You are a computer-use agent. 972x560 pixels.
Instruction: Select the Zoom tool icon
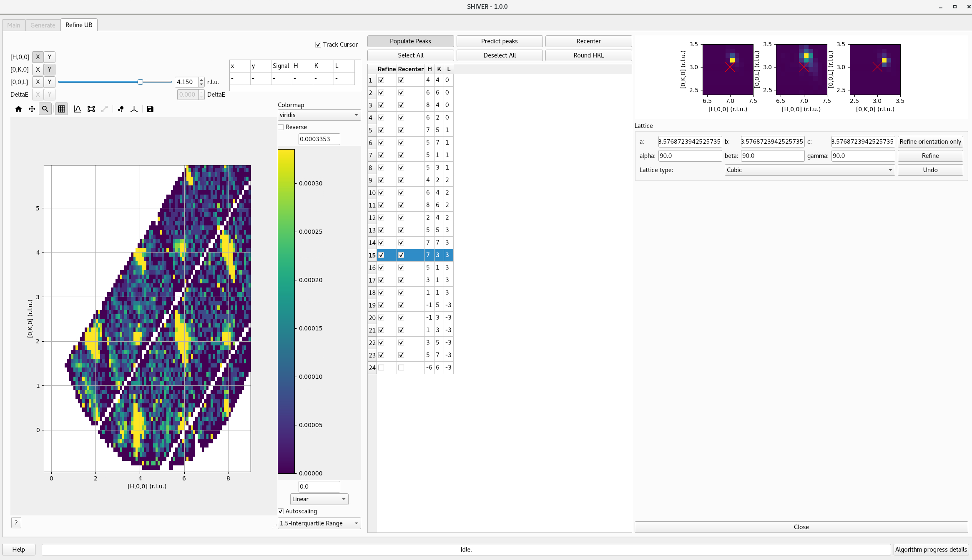[x=45, y=109]
